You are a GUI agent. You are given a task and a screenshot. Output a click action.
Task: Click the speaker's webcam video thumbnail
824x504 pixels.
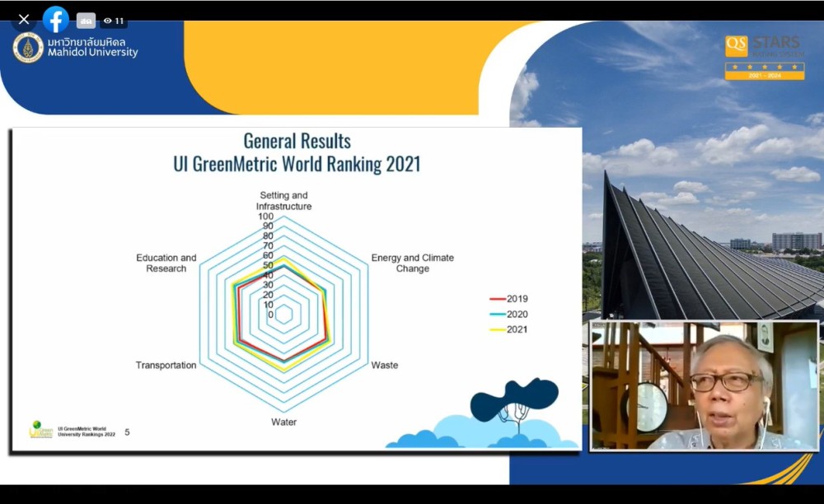[x=705, y=385]
